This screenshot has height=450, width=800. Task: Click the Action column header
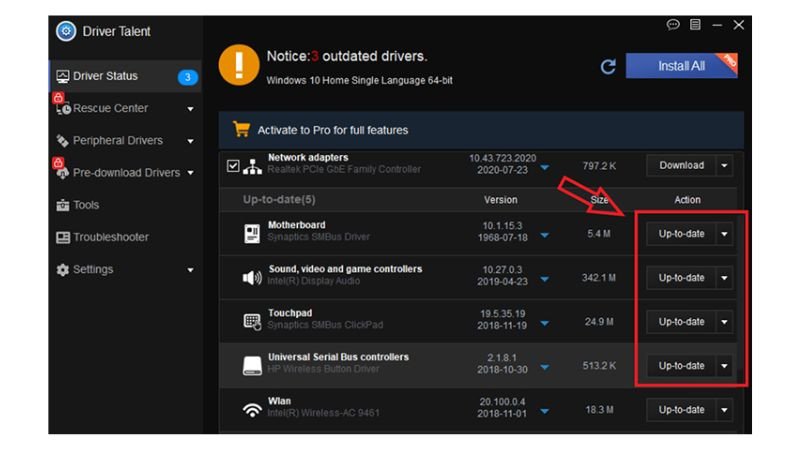coord(687,200)
